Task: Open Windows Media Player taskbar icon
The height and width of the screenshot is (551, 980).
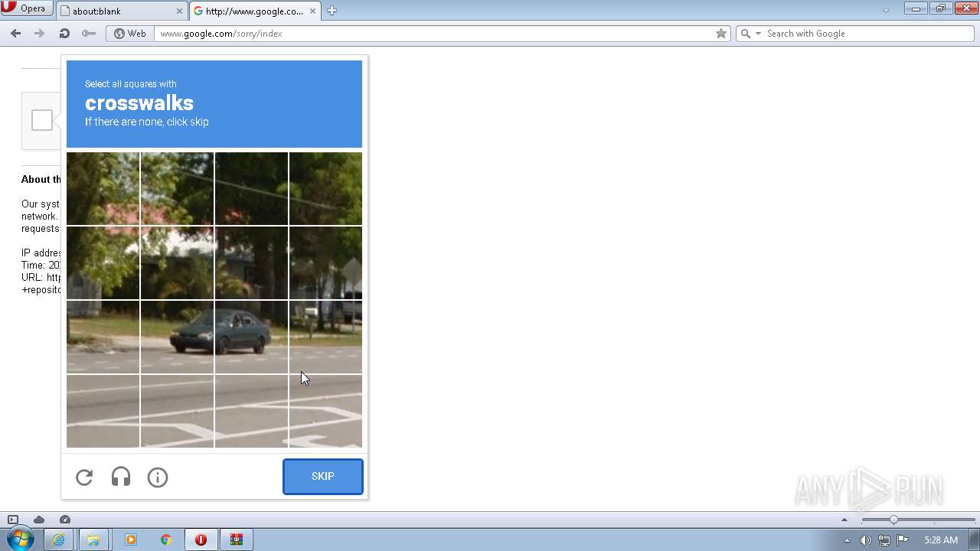Action: (130, 540)
